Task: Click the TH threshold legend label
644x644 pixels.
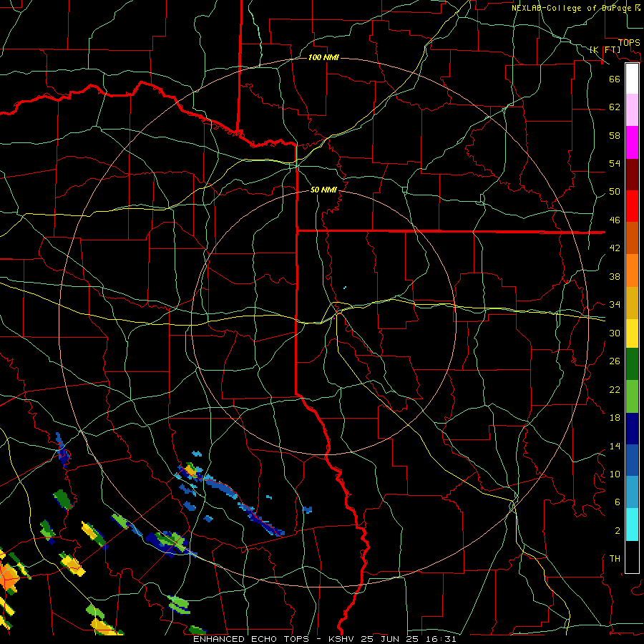Action: (x=615, y=559)
